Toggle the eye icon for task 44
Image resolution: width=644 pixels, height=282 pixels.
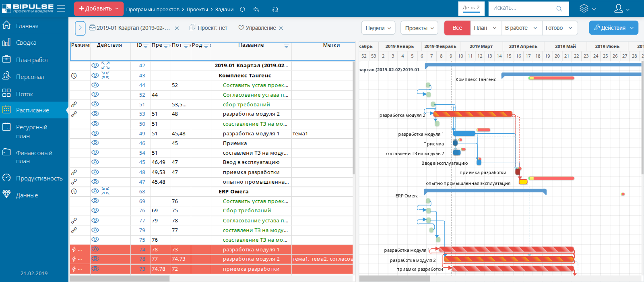95,85
